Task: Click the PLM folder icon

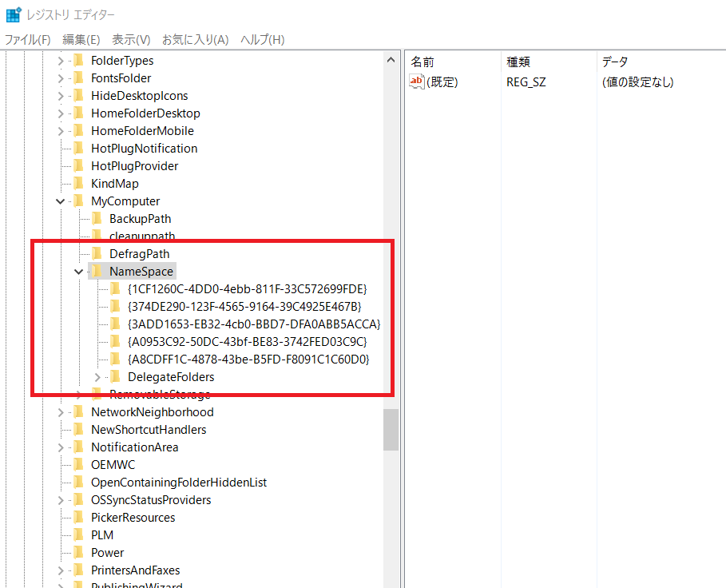Action: [x=79, y=535]
